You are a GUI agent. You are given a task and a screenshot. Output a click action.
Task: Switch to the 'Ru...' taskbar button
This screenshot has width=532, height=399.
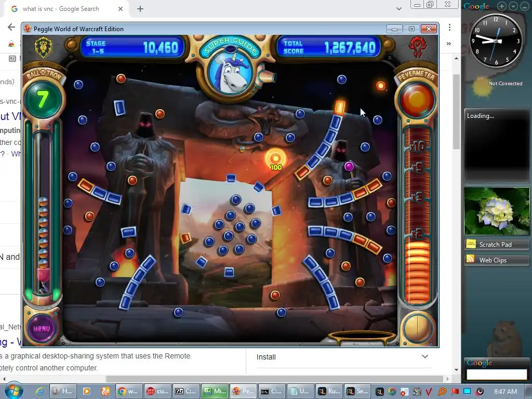coord(329,391)
